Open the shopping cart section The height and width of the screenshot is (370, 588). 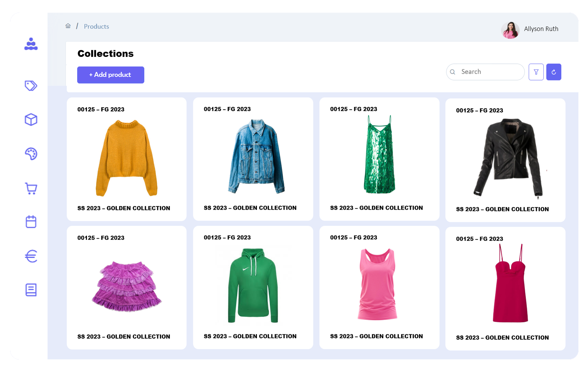click(31, 188)
